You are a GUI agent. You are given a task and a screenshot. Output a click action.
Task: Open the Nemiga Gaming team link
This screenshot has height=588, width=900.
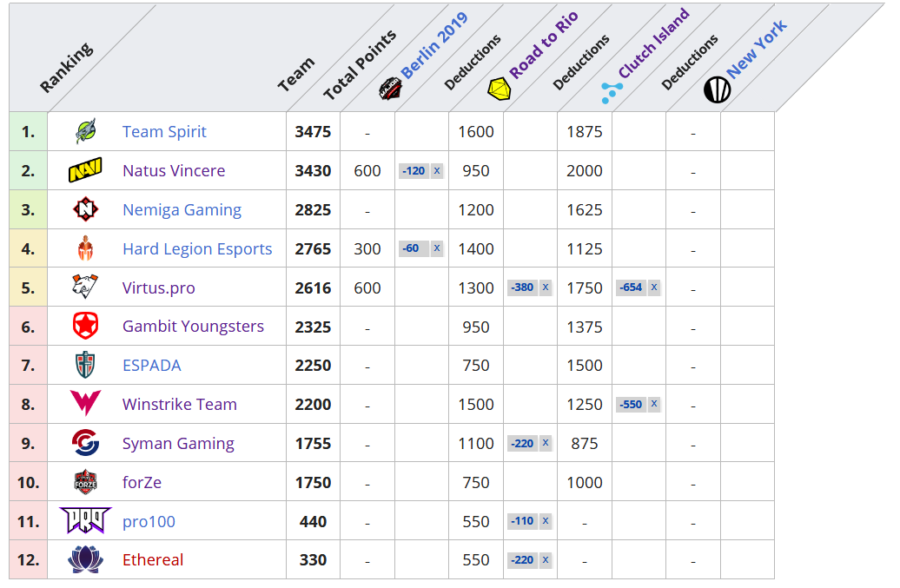182,210
